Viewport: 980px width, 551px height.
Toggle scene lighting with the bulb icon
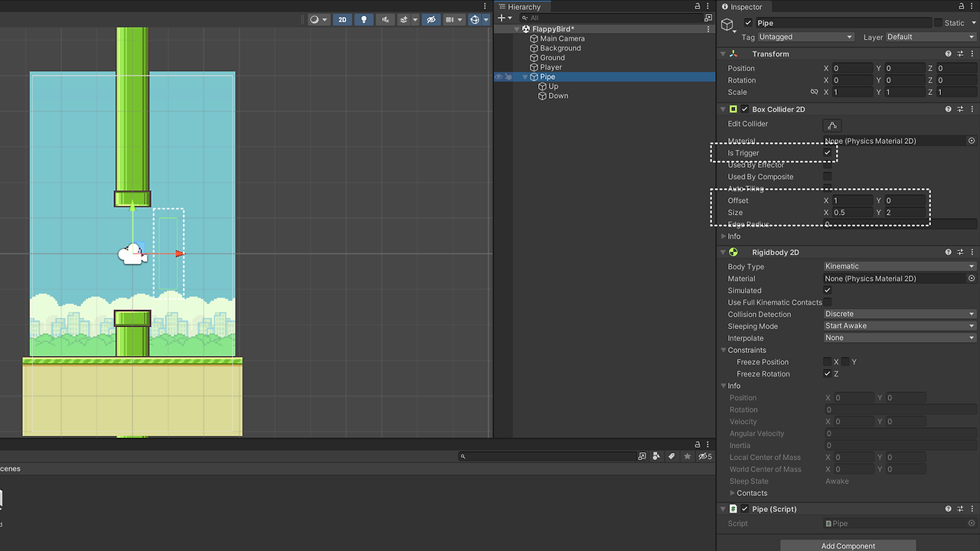tap(364, 19)
